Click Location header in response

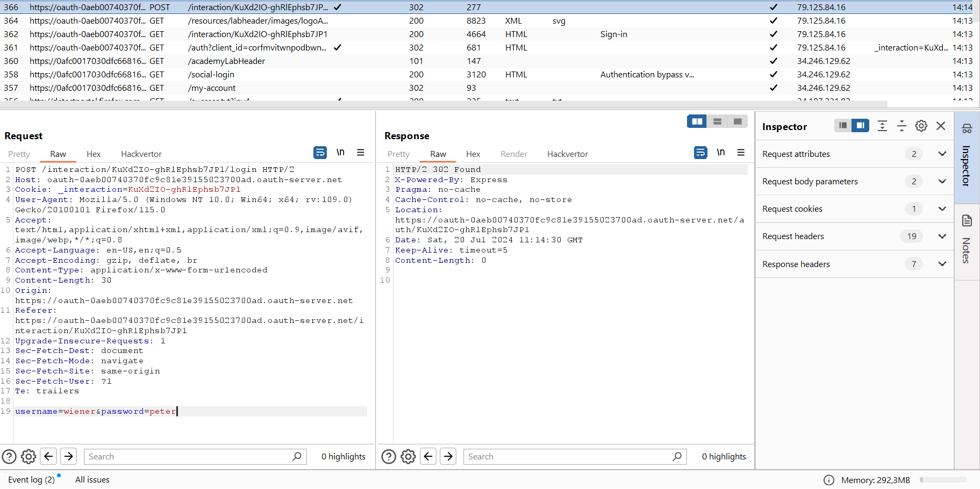pos(418,210)
